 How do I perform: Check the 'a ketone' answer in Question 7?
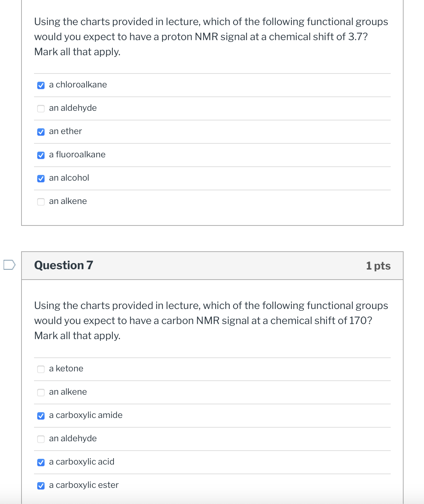click(41, 369)
